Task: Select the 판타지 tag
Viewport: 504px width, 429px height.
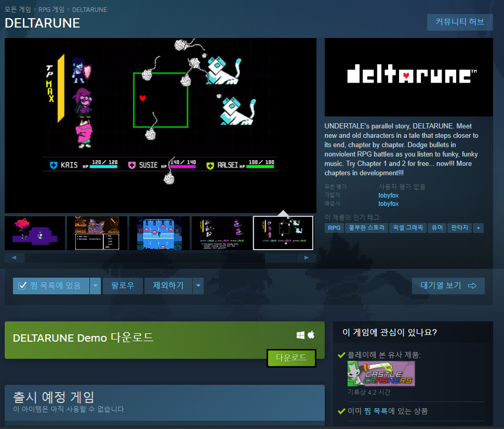Action: click(x=460, y=228)
